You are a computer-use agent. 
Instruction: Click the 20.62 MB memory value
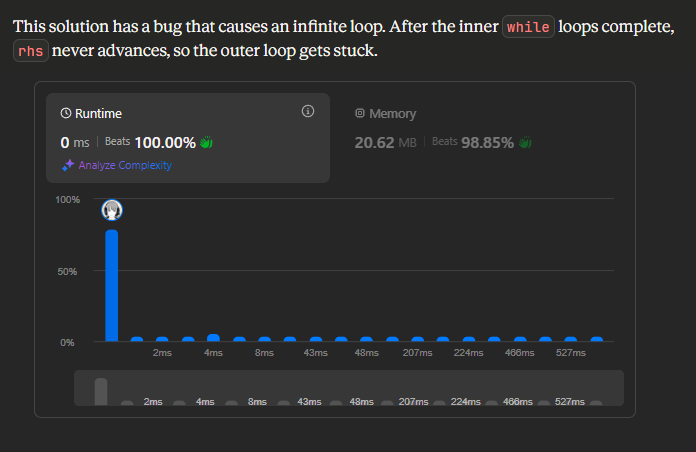point(385,143)
